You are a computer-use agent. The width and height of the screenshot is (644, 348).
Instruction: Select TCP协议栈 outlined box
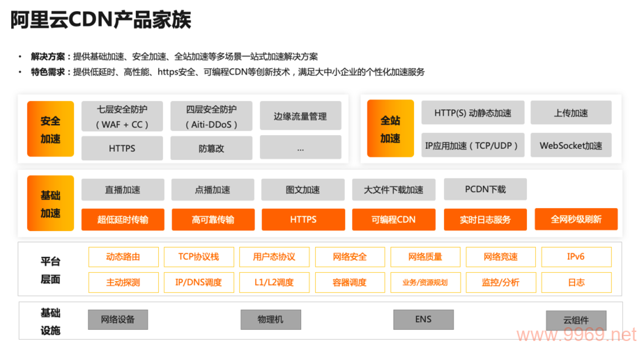[199, 257]
